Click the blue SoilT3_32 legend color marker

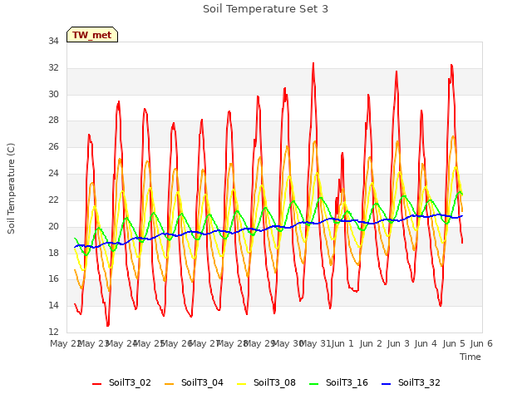(386, 384)
